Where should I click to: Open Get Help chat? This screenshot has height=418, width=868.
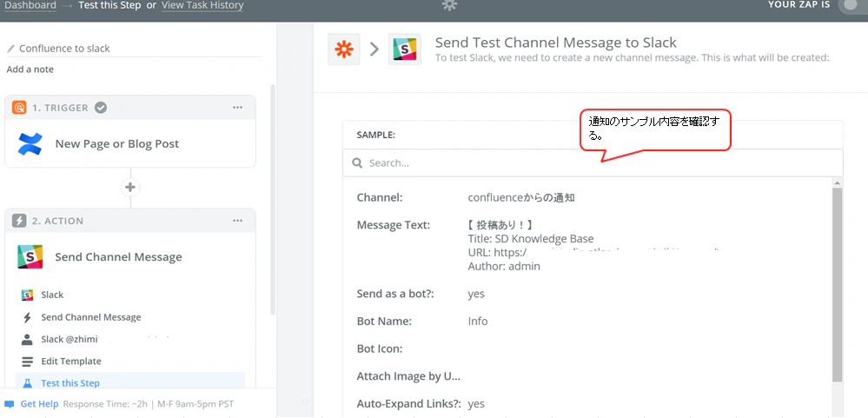tap(39, 404)
